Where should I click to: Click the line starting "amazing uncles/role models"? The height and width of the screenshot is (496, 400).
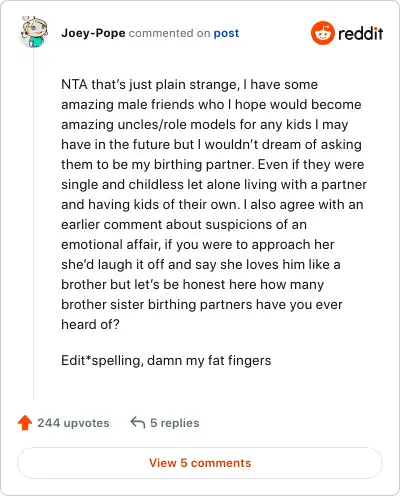pyautogui.click(x=205, y=124)
